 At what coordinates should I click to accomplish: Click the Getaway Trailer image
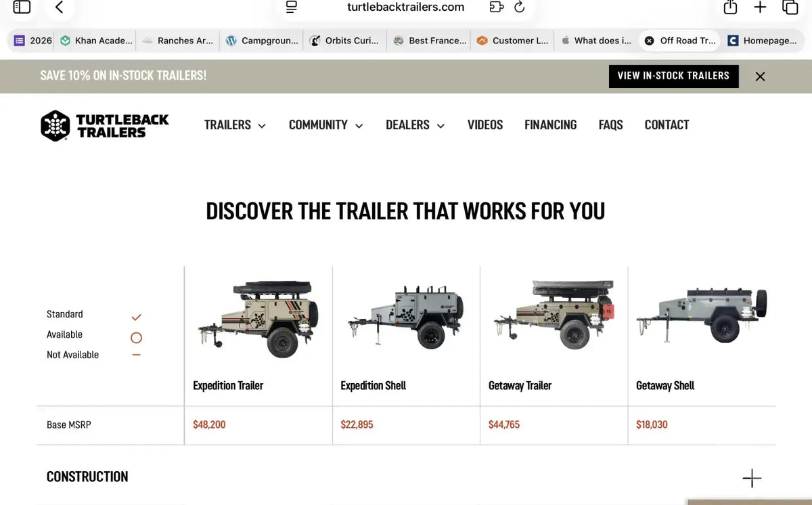pyautogui.click(x=554, y=315)
